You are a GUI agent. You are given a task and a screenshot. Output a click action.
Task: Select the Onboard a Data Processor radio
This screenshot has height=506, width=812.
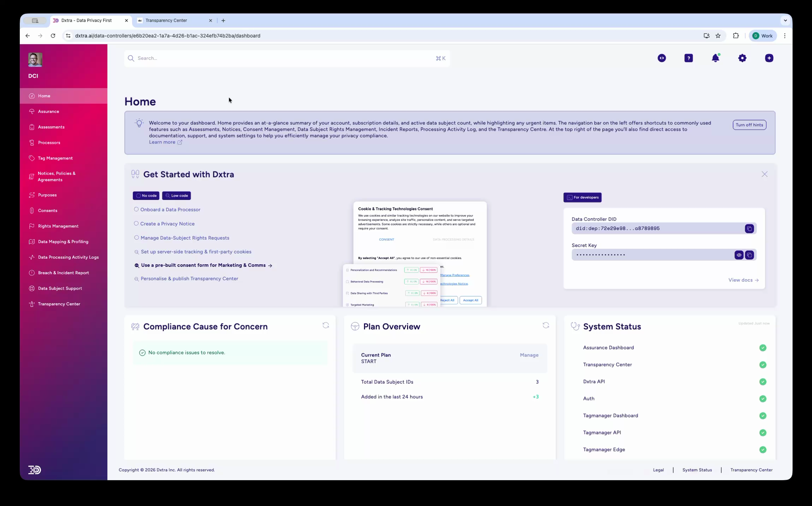[x=136, y=209]
